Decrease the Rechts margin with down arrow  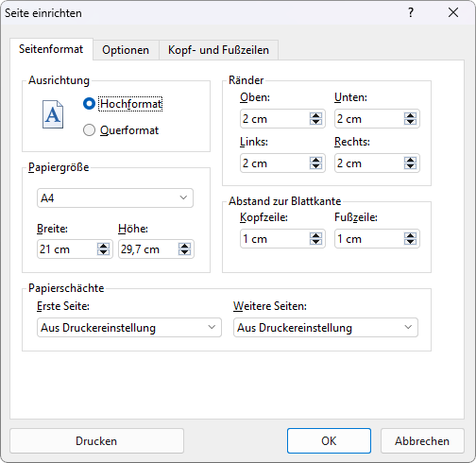click(410, 166)
